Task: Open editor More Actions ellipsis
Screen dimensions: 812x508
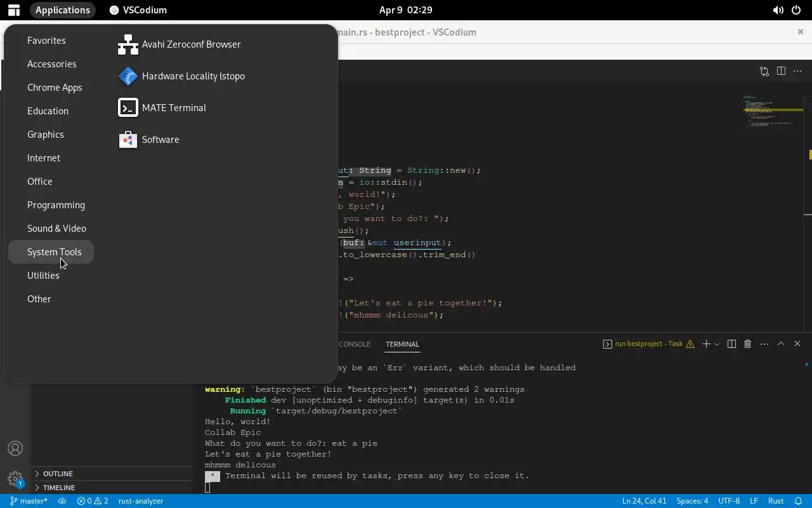Action: point(797,71)
